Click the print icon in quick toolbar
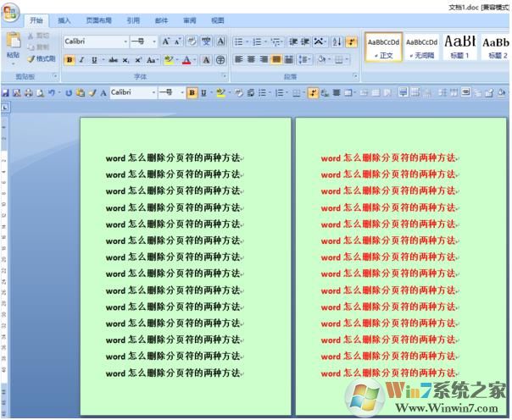Image resolution: width=512 pixels, height=420 pixels. tap(29, 93)
